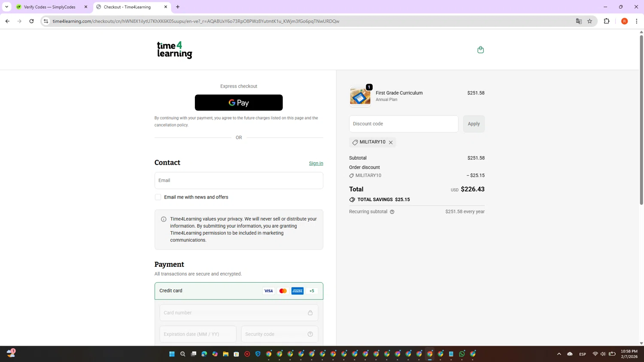Viewport: 644px width, 362px height.
Task: Click the Express checkout heading
Action: coord(239,86)
